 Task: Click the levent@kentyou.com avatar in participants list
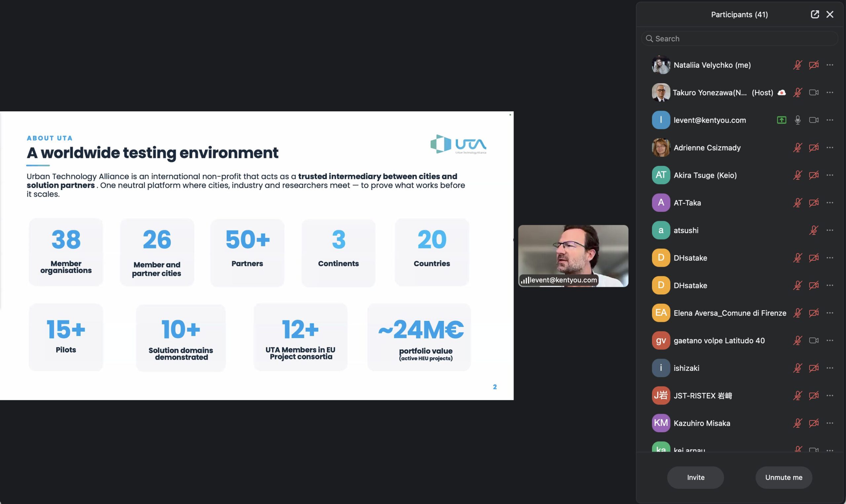[661, 120]
